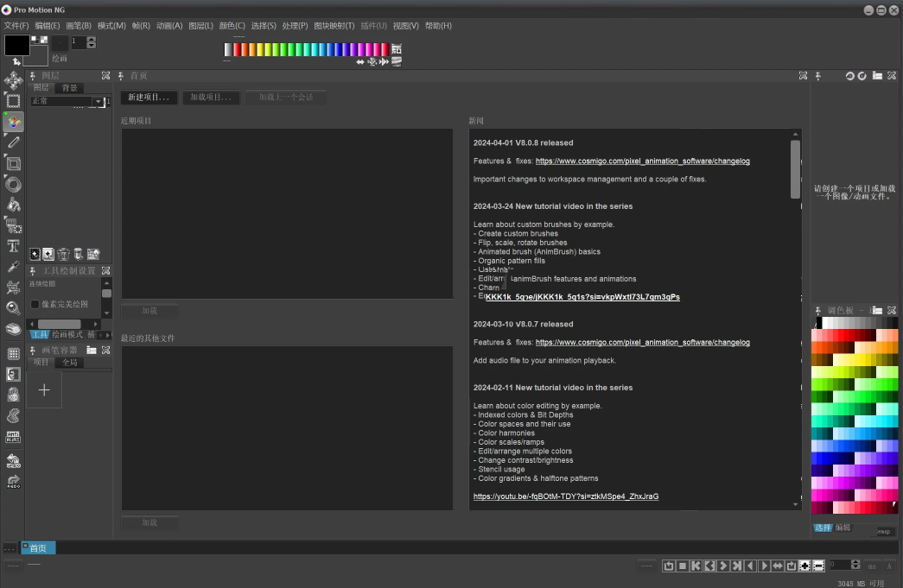Close the 调色板 palette panel
903x588 pixels.
point(892,310)
